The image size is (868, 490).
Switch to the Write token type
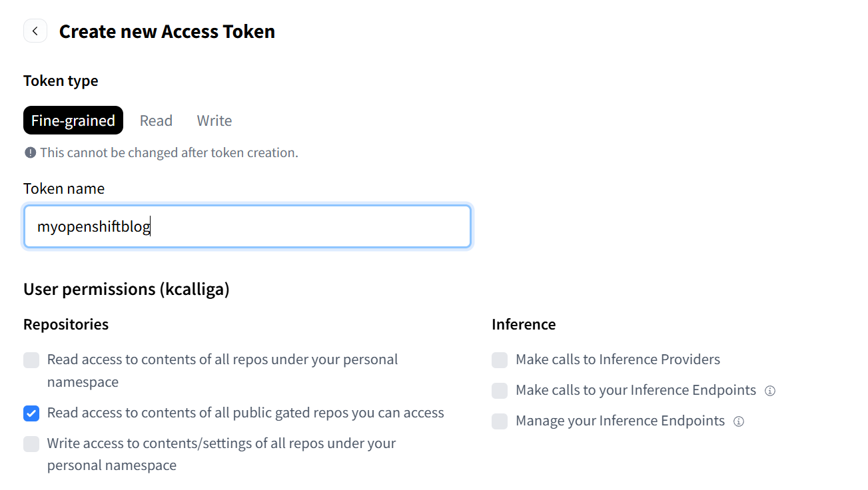pos(215,121)
